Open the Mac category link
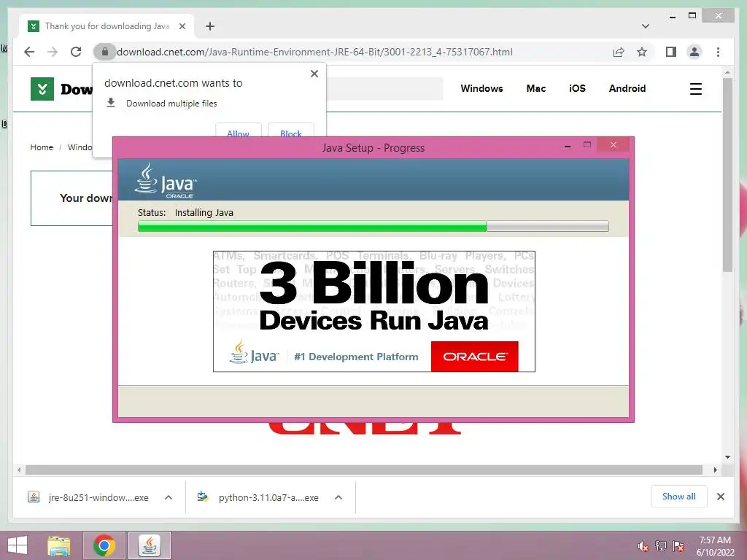This screenshot has height=560, width=747. (536, 88)
